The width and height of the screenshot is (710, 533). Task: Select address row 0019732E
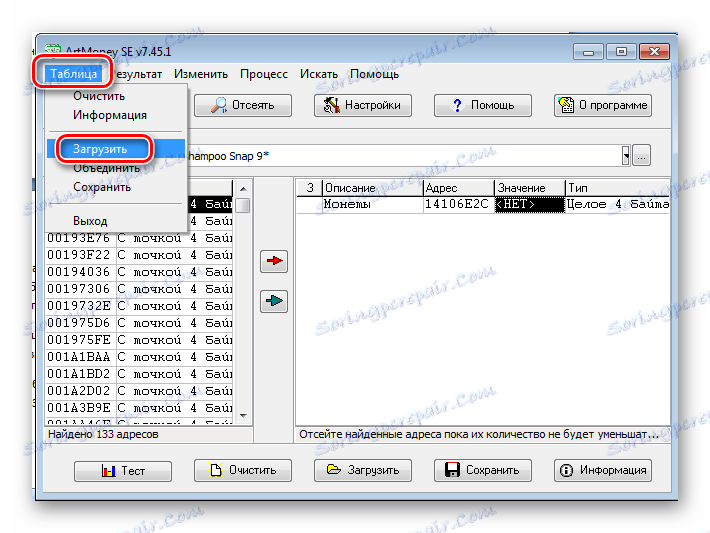click(139, 306)
